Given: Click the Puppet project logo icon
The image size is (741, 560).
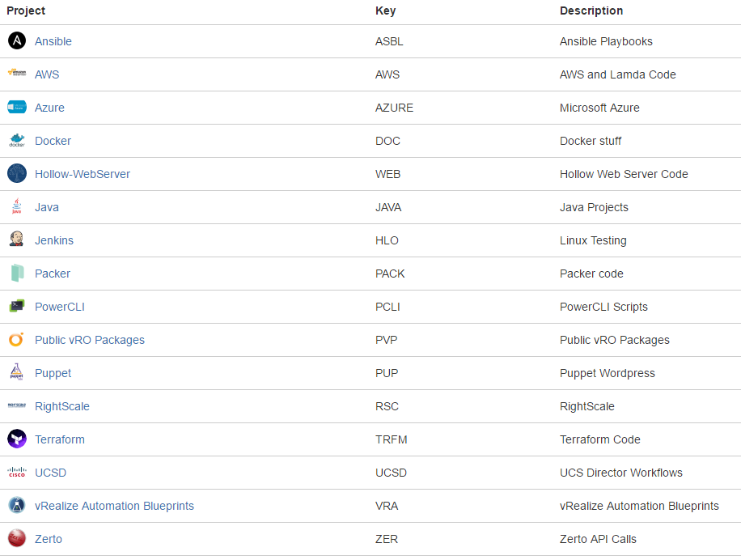Looking at the screenshot, I should (17, 373).
